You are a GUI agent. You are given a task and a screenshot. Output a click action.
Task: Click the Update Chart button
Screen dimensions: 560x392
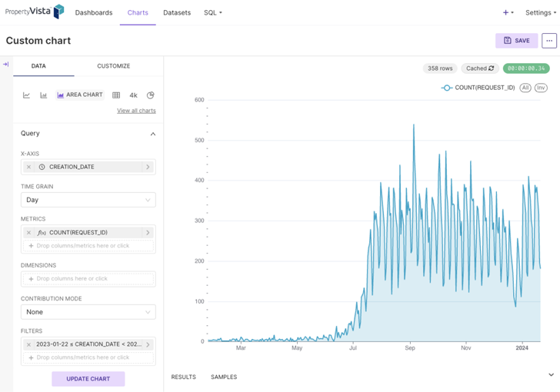click(88, 379)
